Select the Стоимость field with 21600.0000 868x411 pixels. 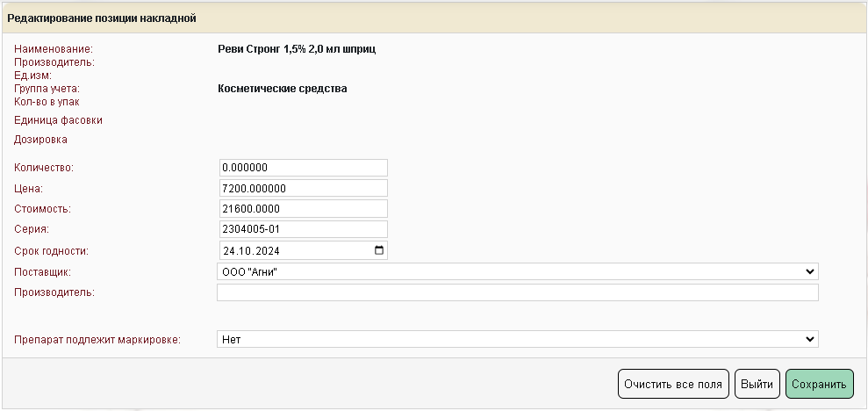pos(302,208)
